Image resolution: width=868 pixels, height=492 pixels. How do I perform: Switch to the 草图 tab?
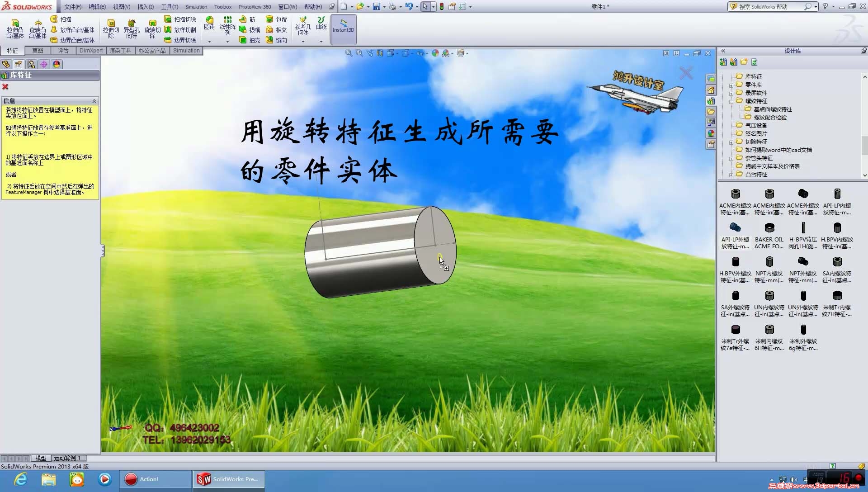[x=38, y=51]
